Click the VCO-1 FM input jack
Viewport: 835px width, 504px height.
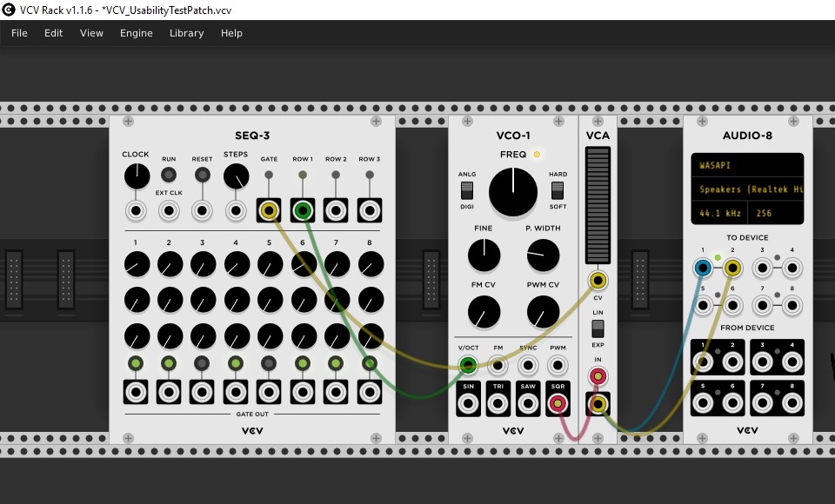coord(498,366)
